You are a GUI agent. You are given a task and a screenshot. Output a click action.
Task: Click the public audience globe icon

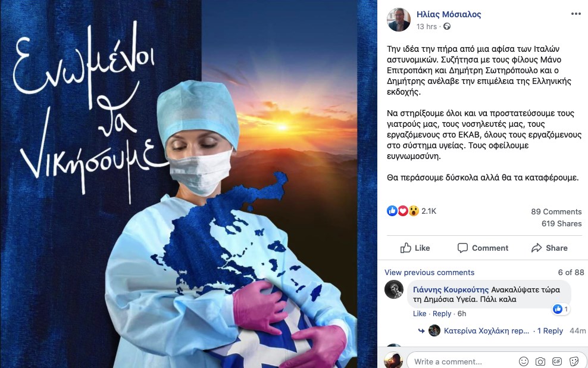click(x=446, y=26)
